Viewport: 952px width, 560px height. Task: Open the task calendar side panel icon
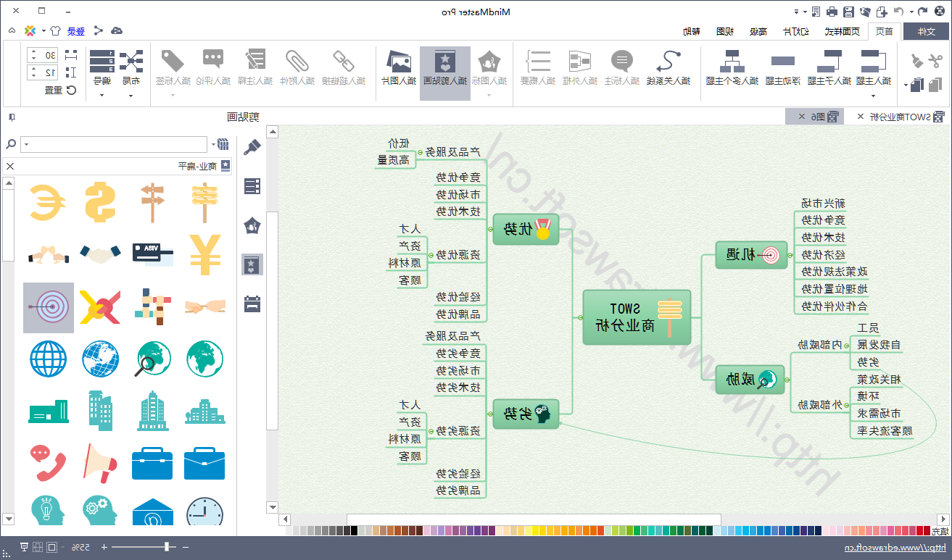[x=252, y=304]
